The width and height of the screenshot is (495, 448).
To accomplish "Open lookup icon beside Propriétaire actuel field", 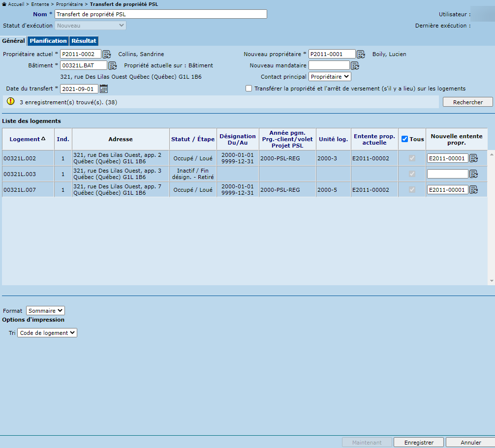I will [107, 54].
